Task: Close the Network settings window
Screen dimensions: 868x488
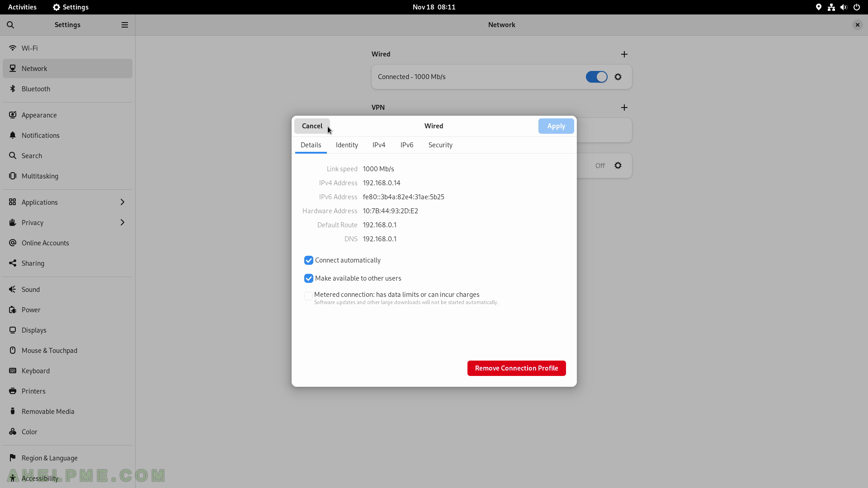Action: coord(857,25)
